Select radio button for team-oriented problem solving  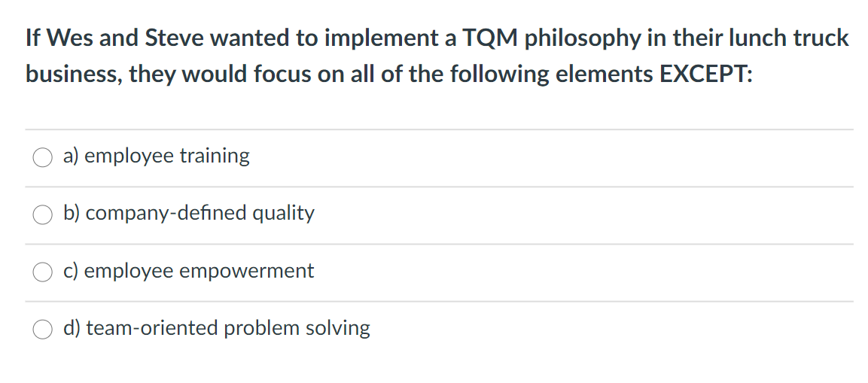[41, 329]
